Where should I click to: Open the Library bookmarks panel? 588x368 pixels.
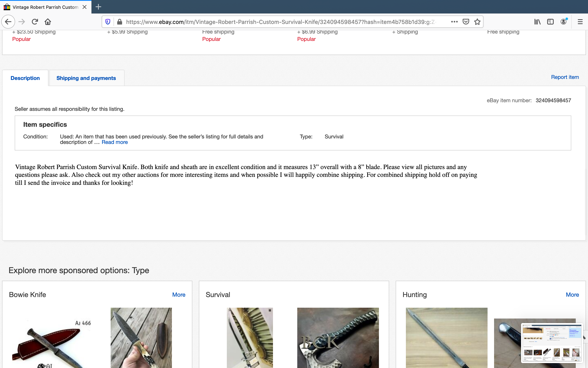coord(537,22)
